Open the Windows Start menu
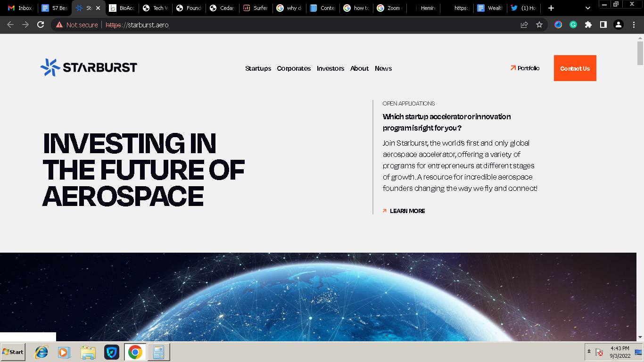This screenshot has height=362, width=644. (13, 352)
